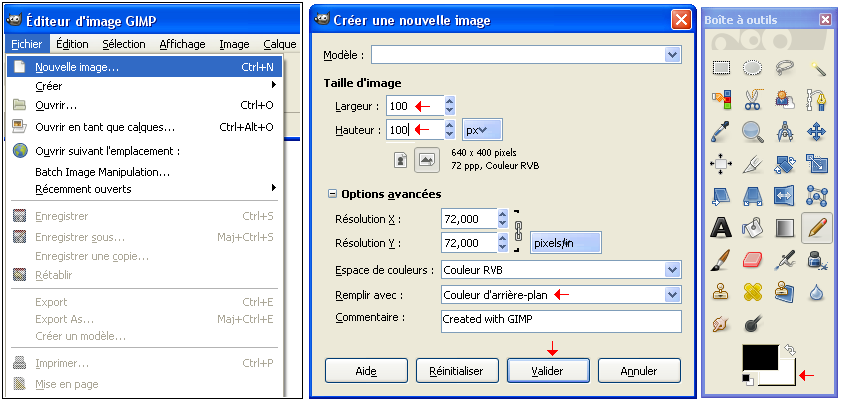This screenshot has height=402, width=841.
Task: Select the Crop knife tool
Action: click(753, 164)
